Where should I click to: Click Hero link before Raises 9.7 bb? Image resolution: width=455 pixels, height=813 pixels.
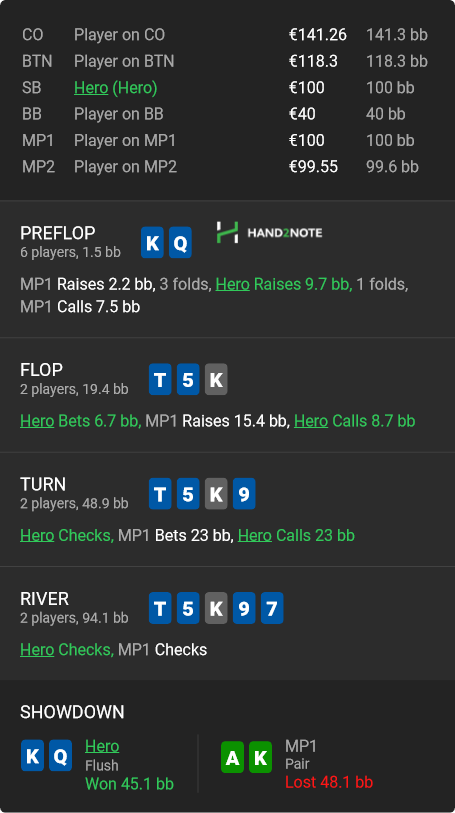click(232, 284)
